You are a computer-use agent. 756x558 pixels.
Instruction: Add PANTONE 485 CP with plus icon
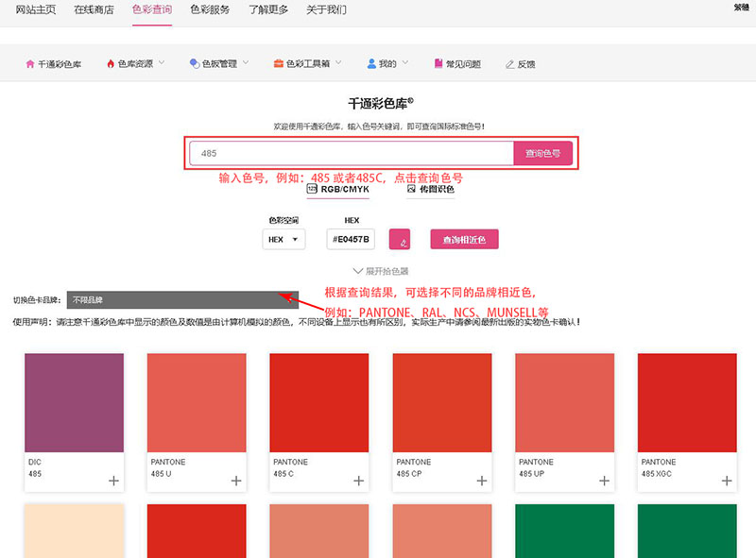click(x=482, y=481)
